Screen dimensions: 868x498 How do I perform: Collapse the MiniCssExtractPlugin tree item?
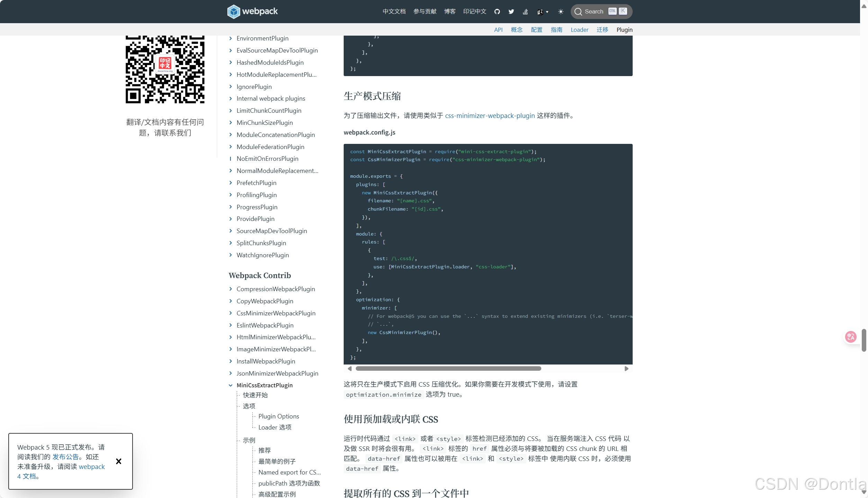coord(230,385)
